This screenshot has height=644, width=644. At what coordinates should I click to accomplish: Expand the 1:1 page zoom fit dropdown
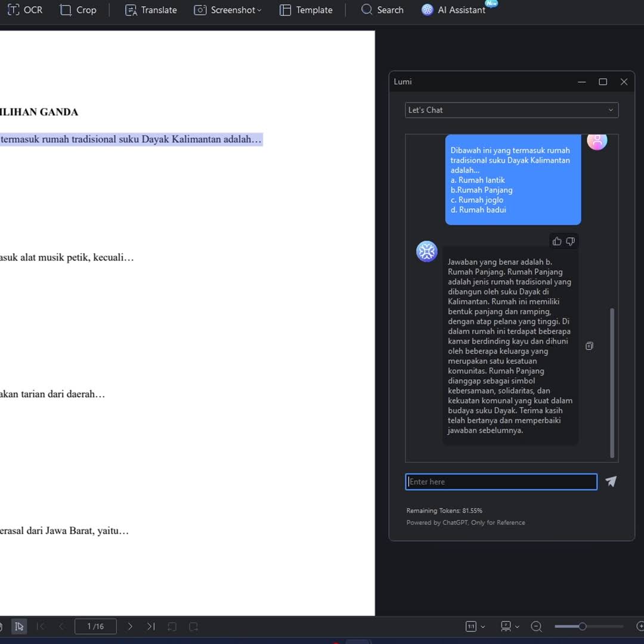point(475,626)
